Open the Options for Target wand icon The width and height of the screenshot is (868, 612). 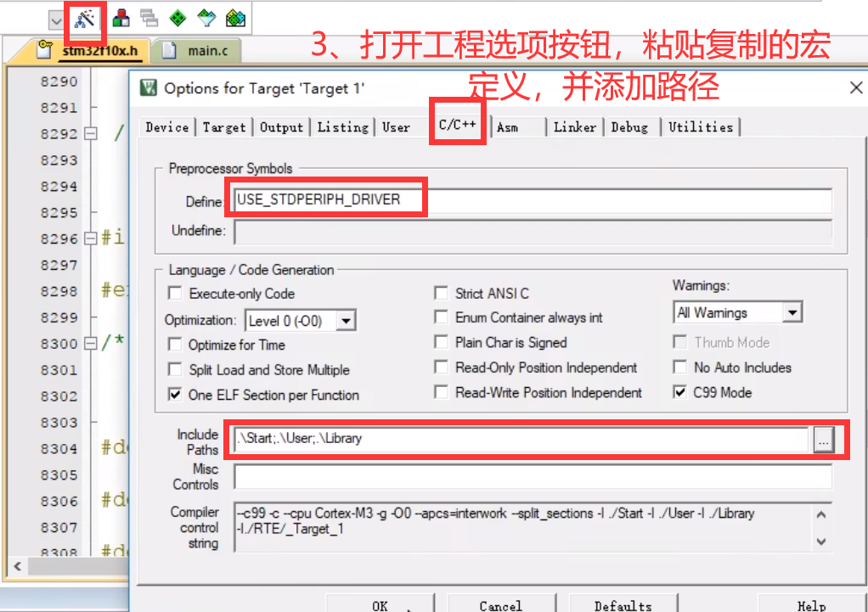[85, 20]
